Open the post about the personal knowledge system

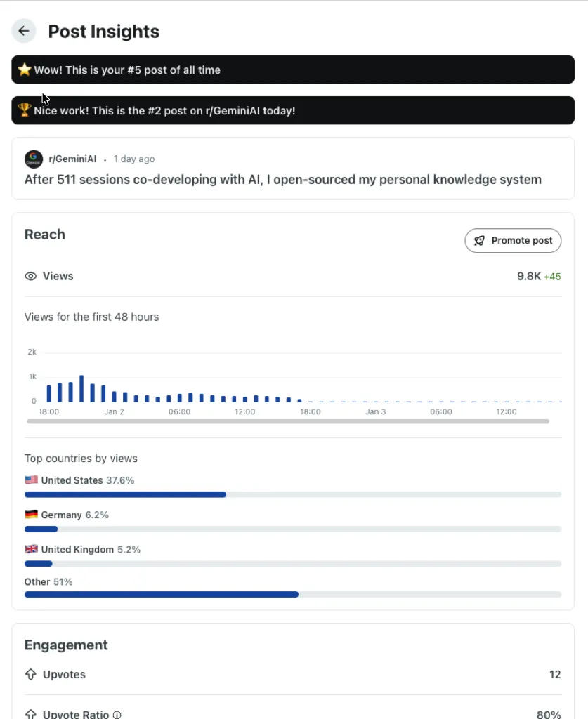282,180
